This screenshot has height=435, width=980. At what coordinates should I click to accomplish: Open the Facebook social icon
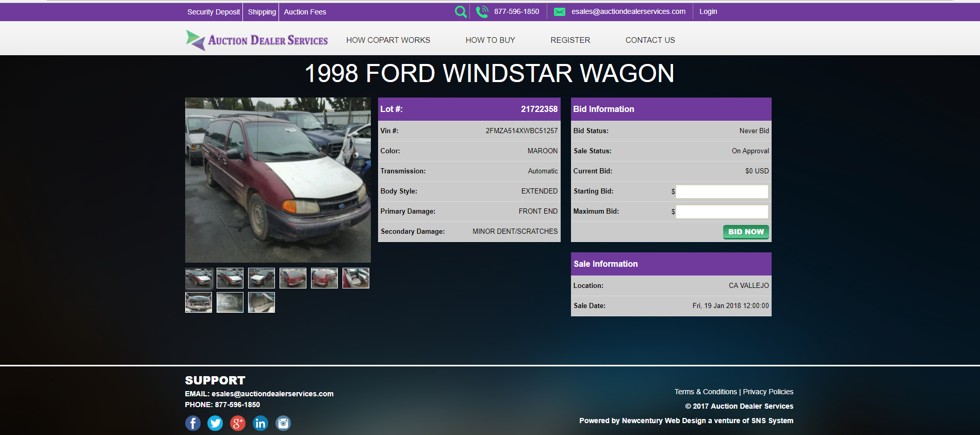point(193,423)
